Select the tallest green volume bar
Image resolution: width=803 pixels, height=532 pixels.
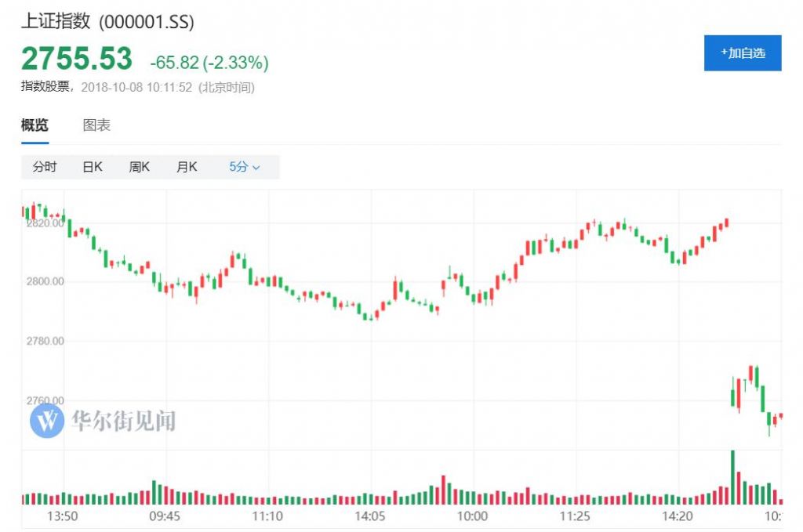tap(733, 477)
